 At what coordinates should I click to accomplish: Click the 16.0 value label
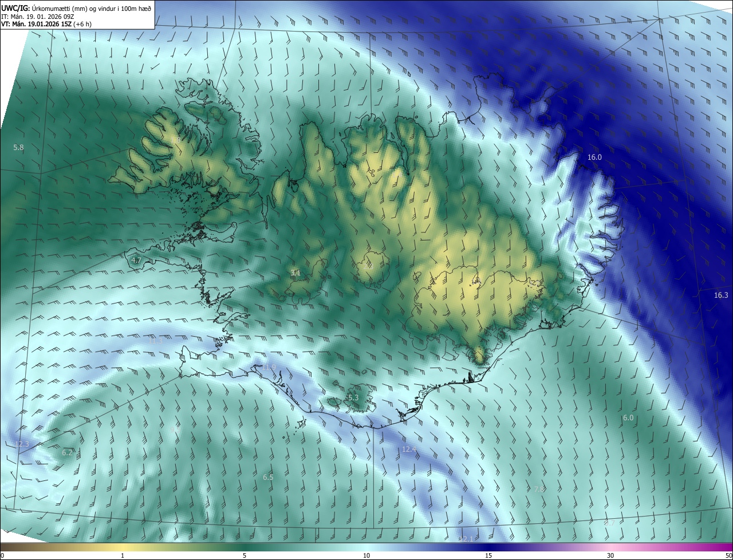(594, 157)
